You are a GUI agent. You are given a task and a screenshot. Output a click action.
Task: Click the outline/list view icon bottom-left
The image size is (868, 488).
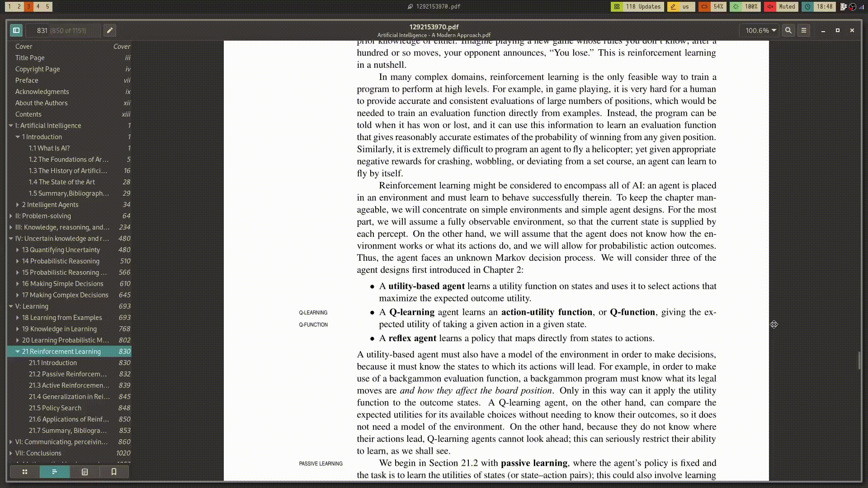tap(54, 472)
